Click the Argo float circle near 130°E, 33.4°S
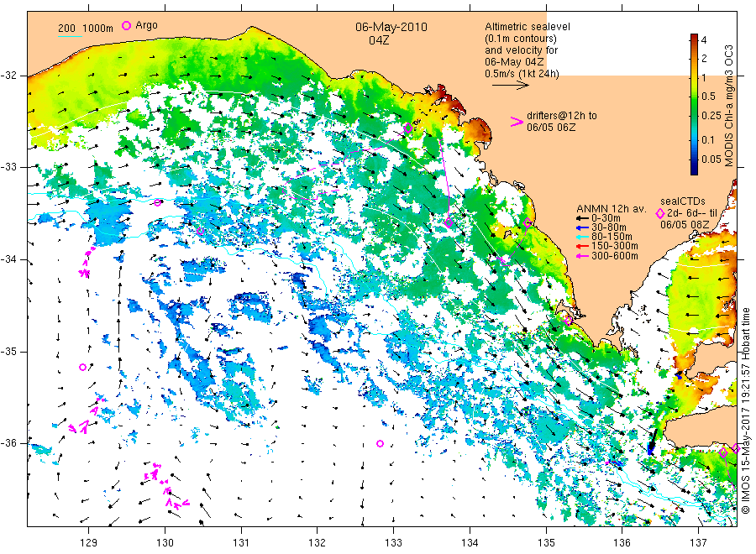The height and width of the screenshot is (554, 756). 158,203
